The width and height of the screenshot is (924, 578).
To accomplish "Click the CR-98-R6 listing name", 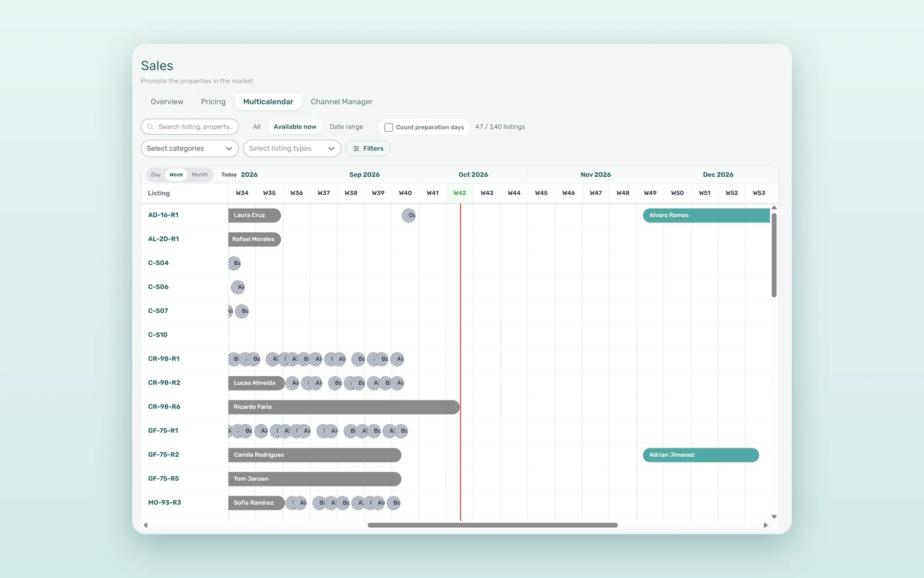I will click(x=164, y=407).
